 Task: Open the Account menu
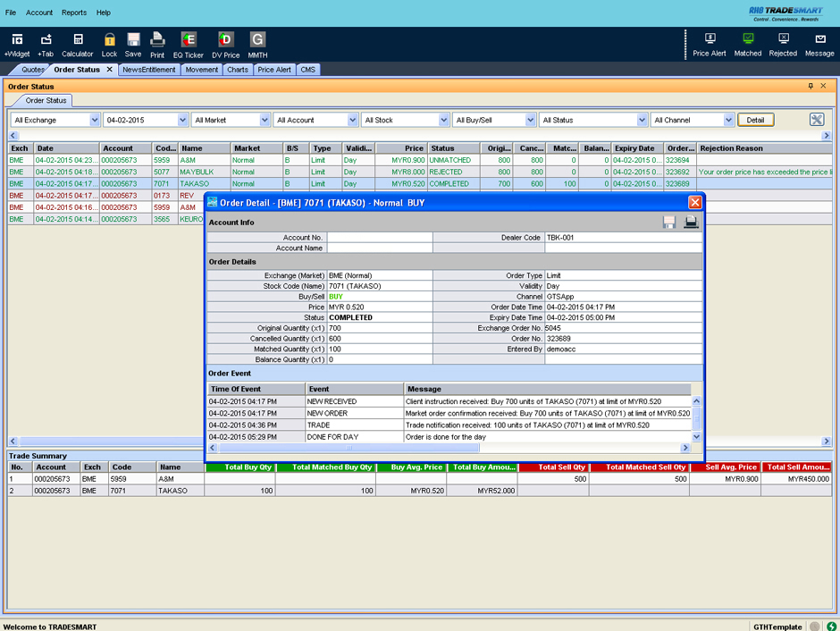[x=39, y=13]
